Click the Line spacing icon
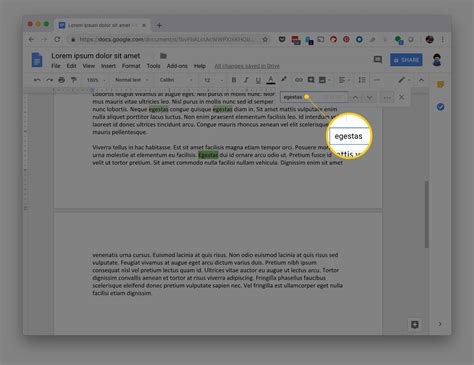 [362, 80]
